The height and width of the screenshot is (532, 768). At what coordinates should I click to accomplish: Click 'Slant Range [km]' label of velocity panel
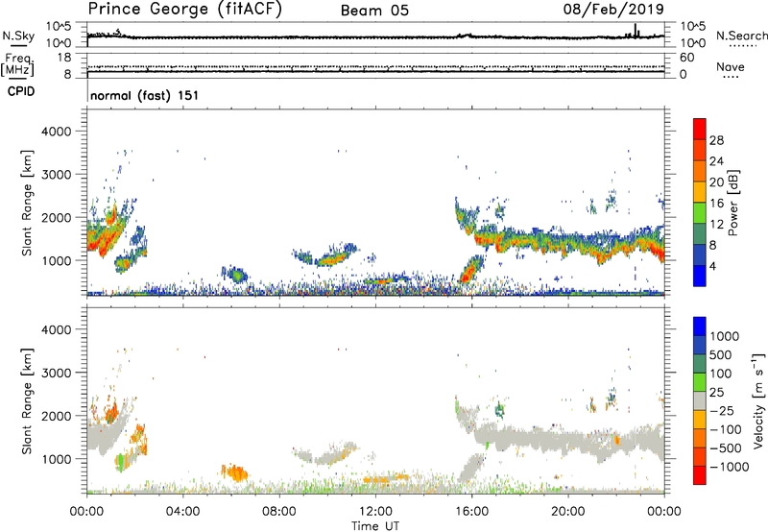tap(27, 401)
